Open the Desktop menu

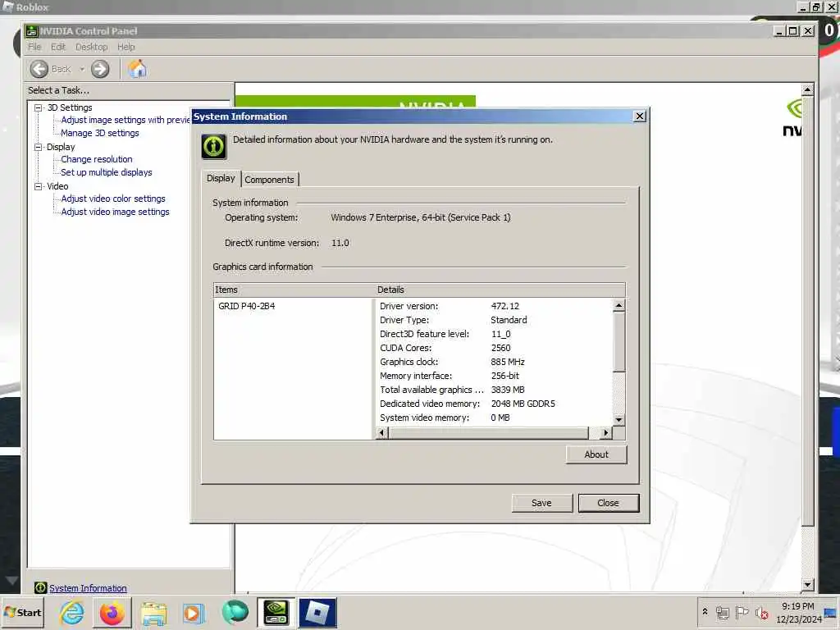coord(92,47)
